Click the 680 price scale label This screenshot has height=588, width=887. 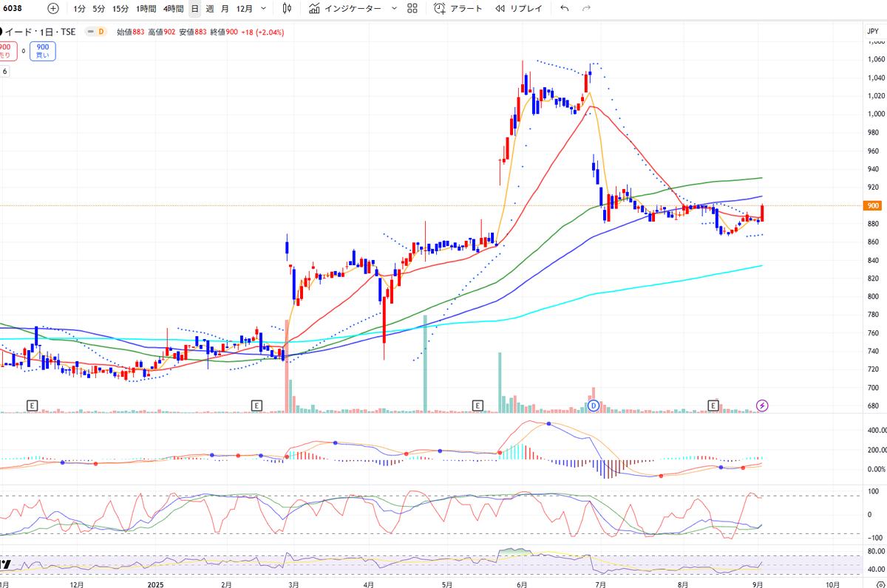873,406
